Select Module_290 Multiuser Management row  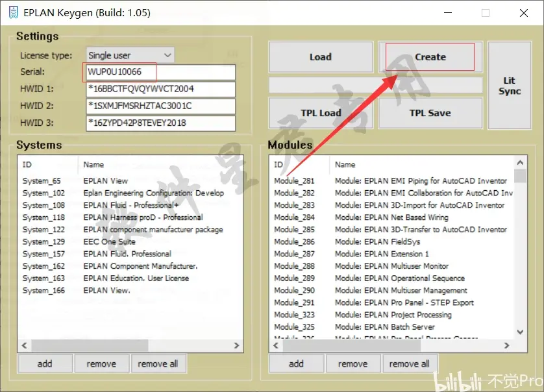[x=391, y=290]
